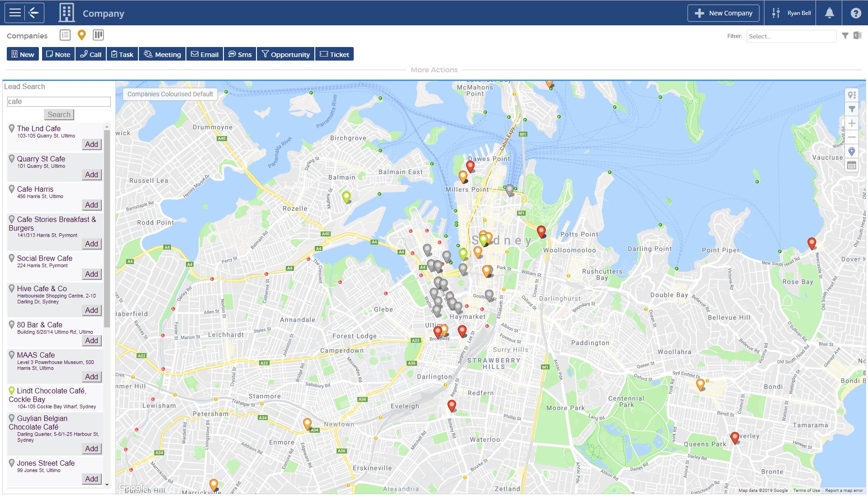The height and width of the screenshot is (496, 868).
Task: Log a Call from the action toolbar
Action: 90,54
